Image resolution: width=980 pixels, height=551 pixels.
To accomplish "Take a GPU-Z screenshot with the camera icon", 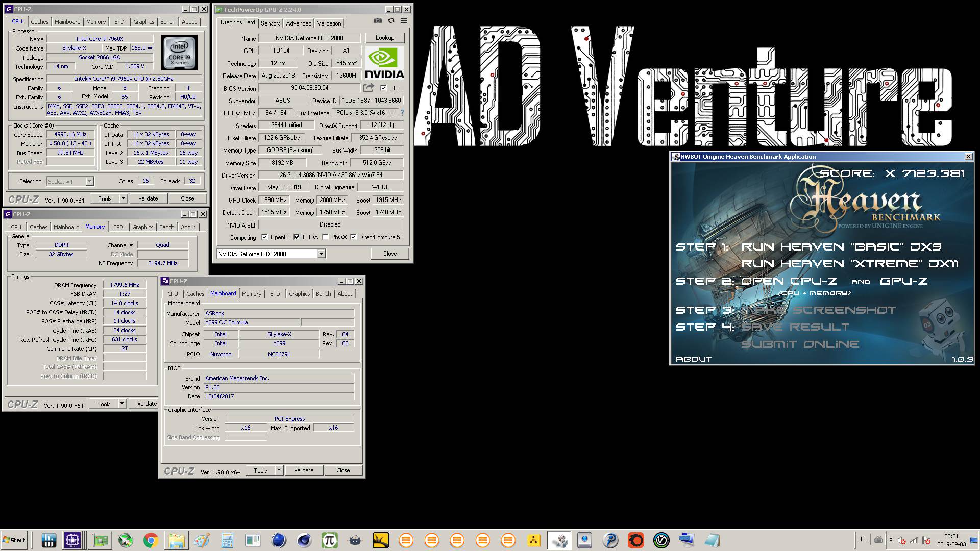I will point(377,21).
